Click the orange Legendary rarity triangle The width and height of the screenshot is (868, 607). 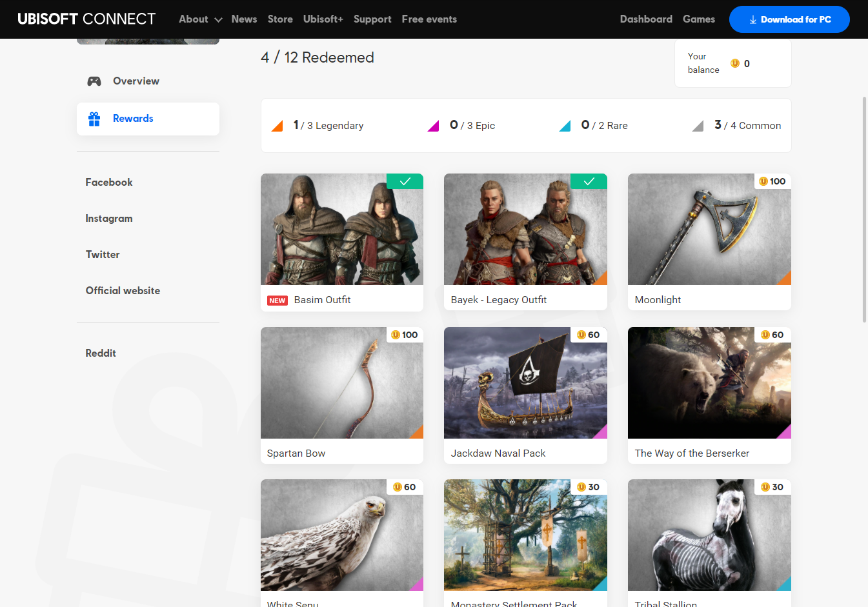pos(277,126)
